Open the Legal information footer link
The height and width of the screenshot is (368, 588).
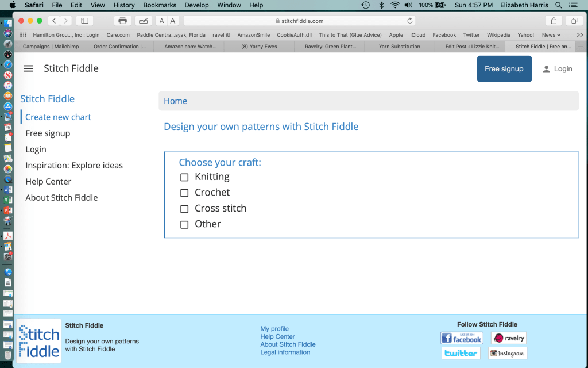click(285, 352)
